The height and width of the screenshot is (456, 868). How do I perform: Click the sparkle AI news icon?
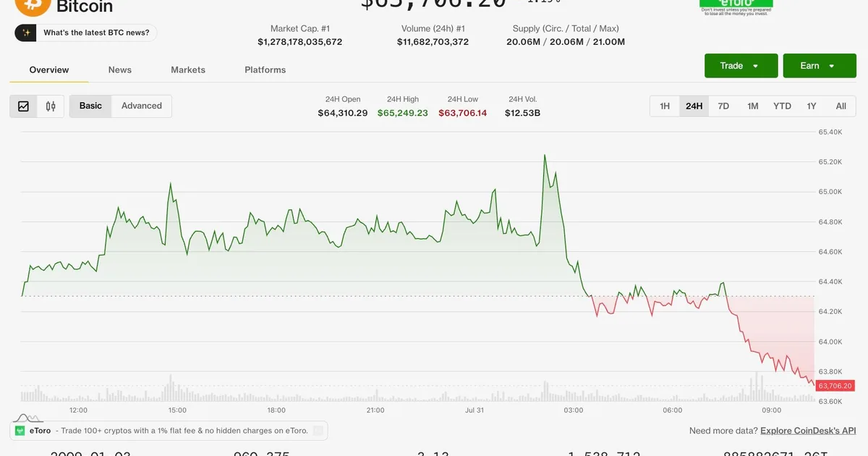(25, 33)
